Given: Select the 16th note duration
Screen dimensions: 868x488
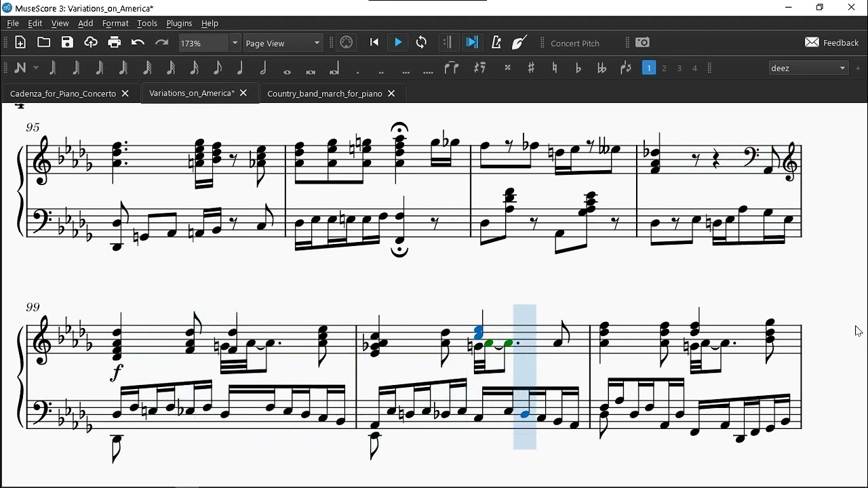Looking at the screenshot, I should tap(194, 68).
